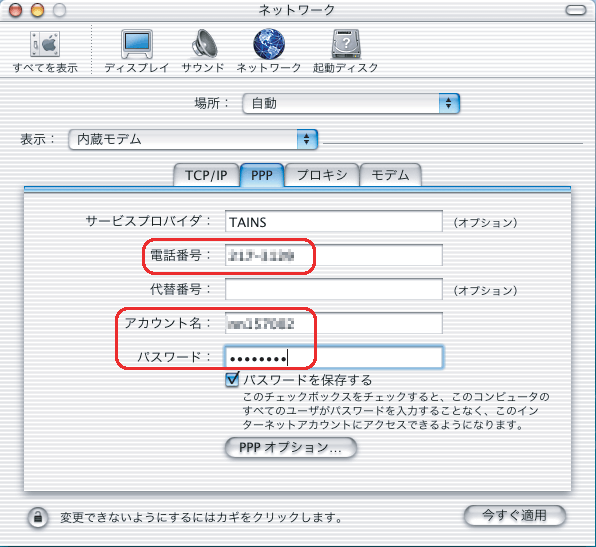Toggle the toolbar pill button in title bar

click(x=575, y=10)
